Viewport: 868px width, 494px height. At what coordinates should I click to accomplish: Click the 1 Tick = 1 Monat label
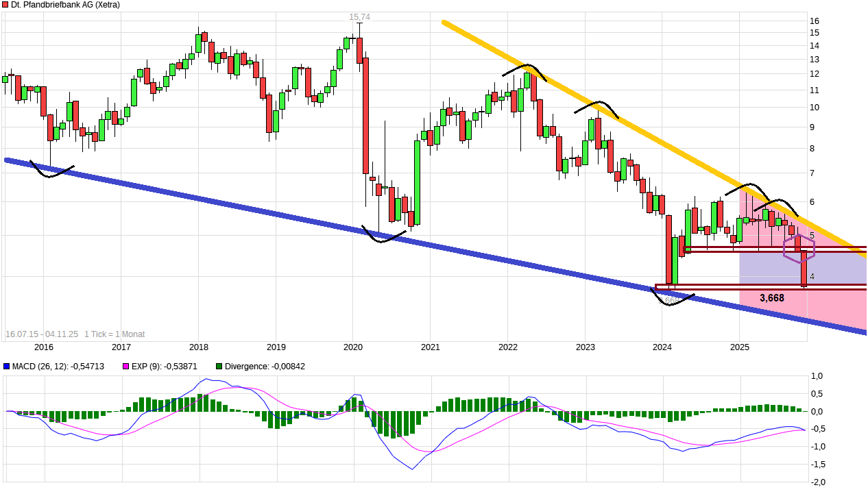click(x=114, y=334)
